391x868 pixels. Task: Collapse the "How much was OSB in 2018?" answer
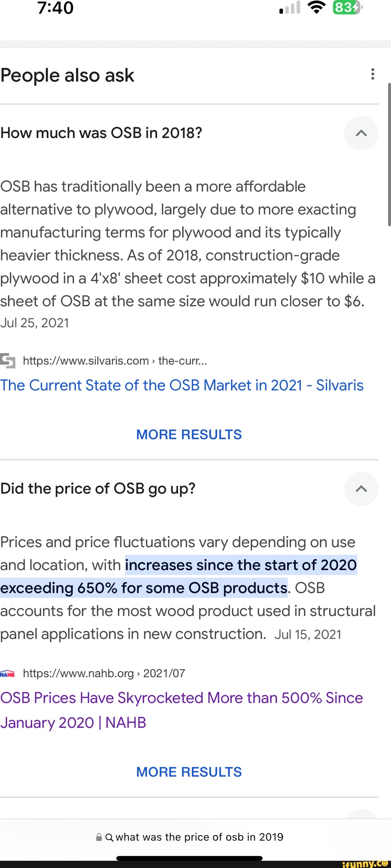point(361,133)
